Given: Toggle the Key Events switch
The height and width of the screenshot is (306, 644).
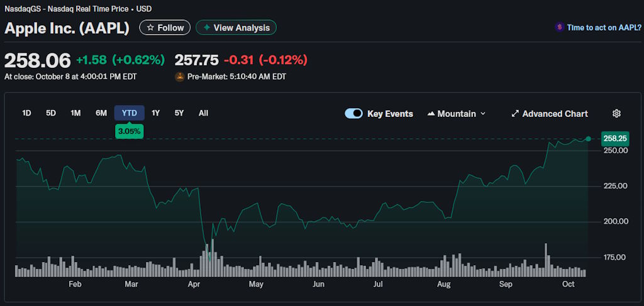Looking at the screenshot, I should (x=353, y=114).
